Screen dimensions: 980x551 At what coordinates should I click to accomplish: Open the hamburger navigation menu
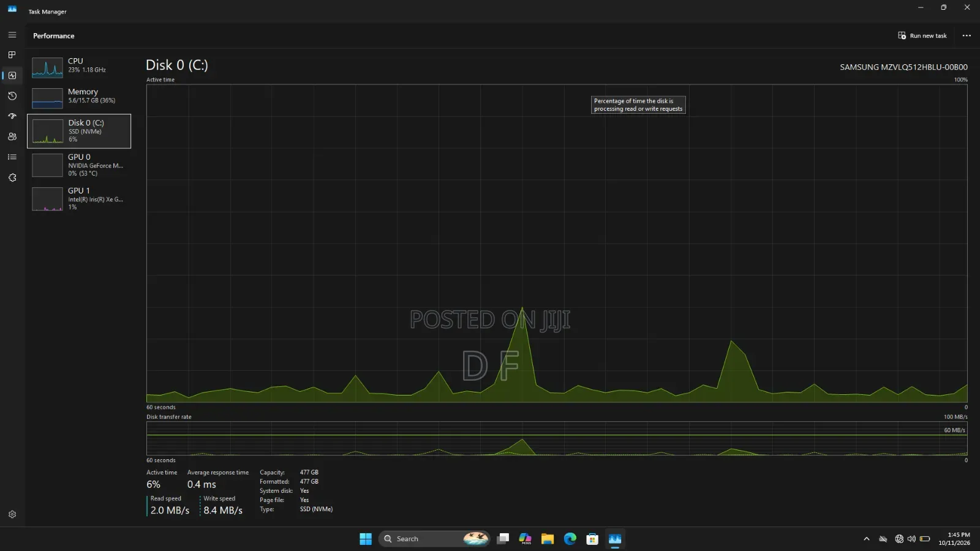[x=12, y=35]
